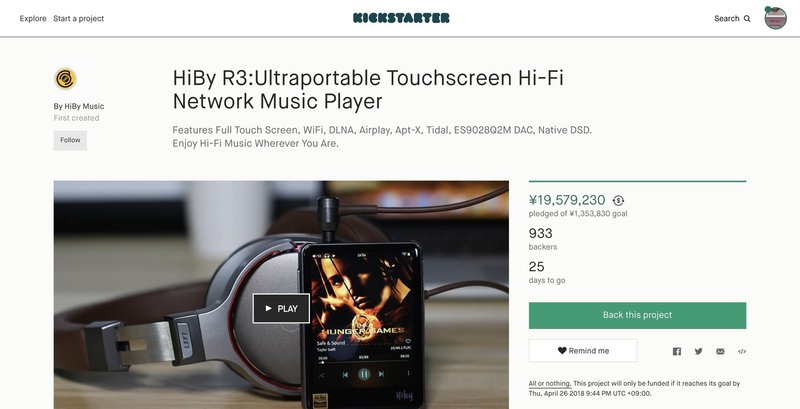Open the user profile avatar

point(775,18)
